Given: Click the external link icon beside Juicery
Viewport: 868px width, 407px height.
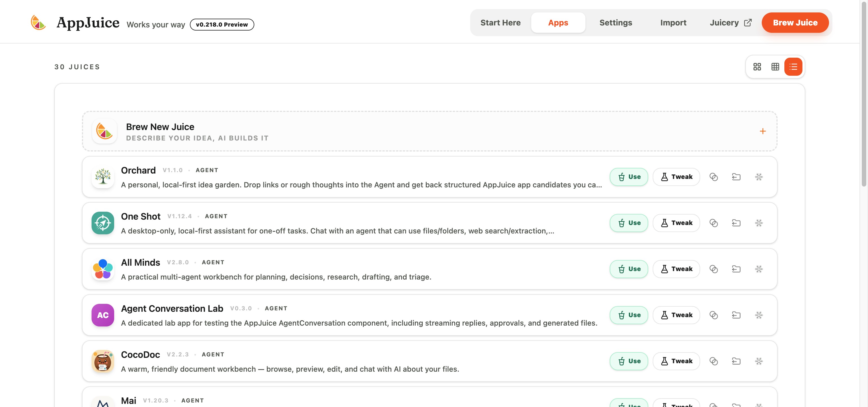Looking at the screenshot, I should [748, 23].
